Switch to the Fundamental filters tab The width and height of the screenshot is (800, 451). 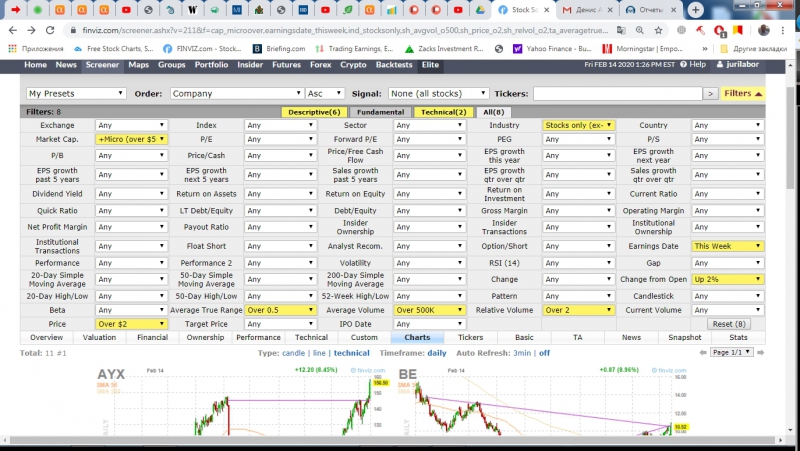[380, 112]
